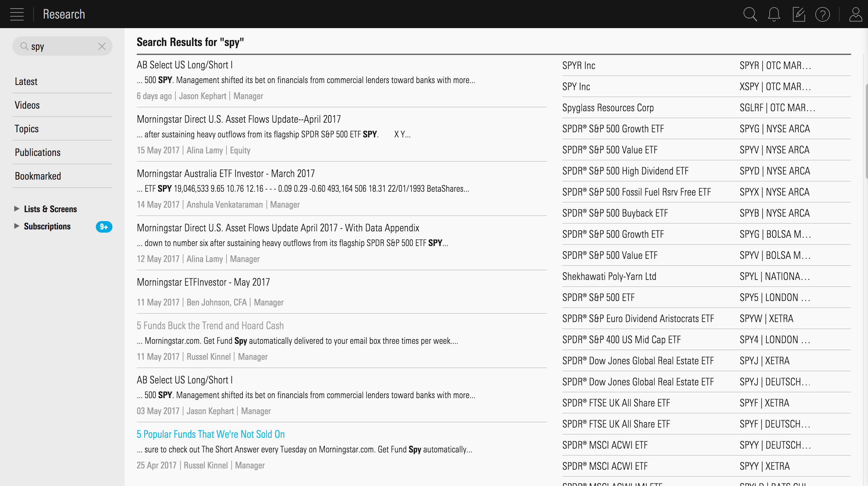Viewport: 868px width, 486px height.
Task: Open Asset Flows Update--April 2017 article
Action: 239,119
